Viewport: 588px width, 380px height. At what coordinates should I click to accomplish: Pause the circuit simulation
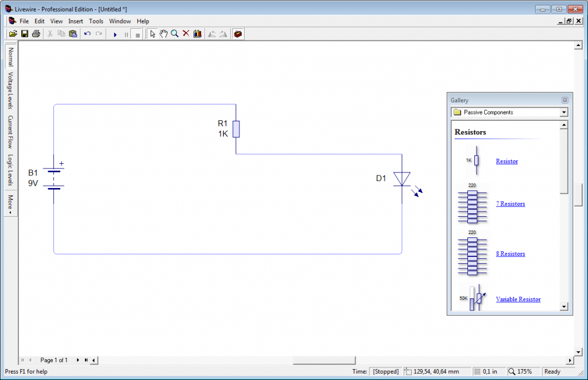click(125, 33)
